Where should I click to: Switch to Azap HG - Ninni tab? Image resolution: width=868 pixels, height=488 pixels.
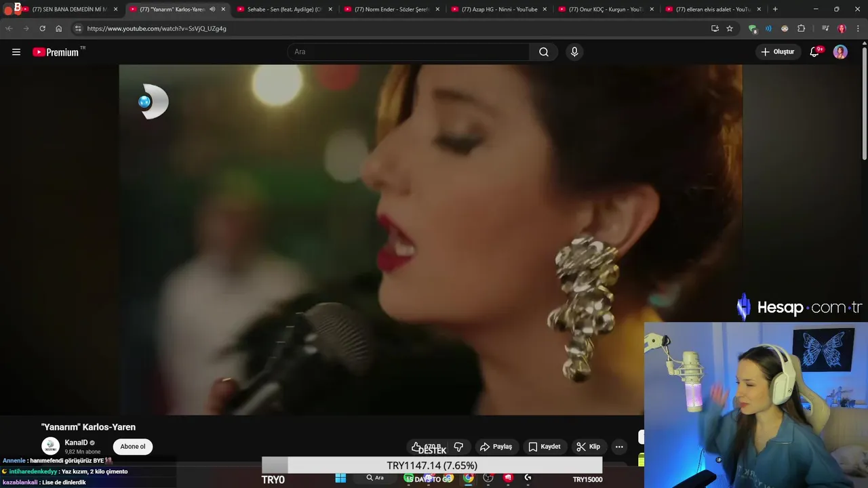tap(499, 9)
